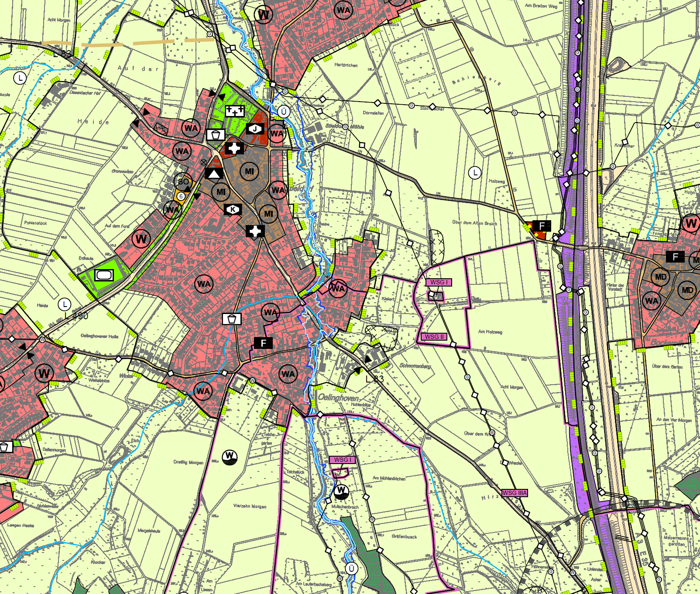700x594 pixels.
Task: Click the sports field symbol in green area
Action: (104, 275)
